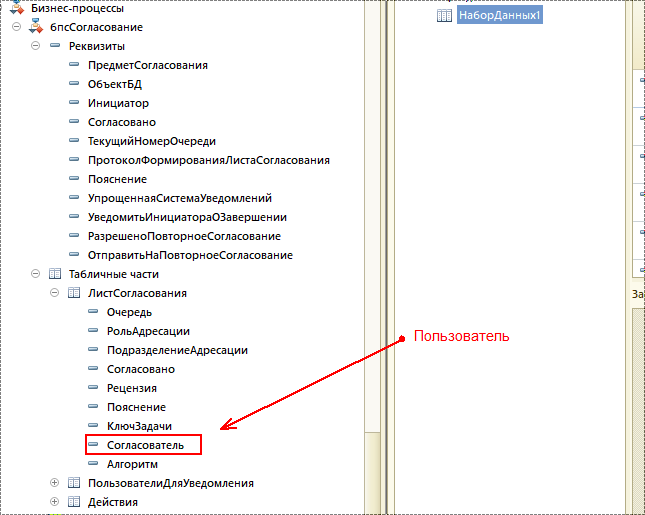The height and width of the screenshot is (515, 645).
Task: Select the УпрощеннаяСистемаУведомлений attribute
Action: pos(180,198)
